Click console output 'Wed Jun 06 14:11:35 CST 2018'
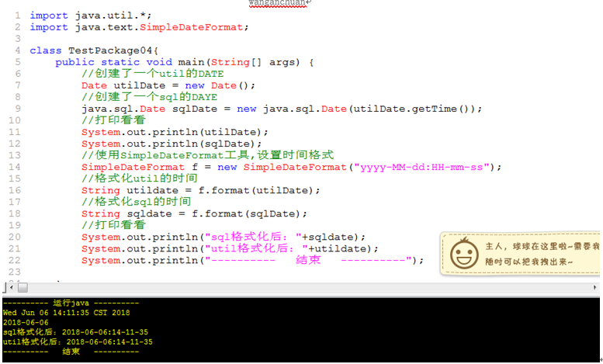This screenshot has height=364, width=603. (66, 313)
